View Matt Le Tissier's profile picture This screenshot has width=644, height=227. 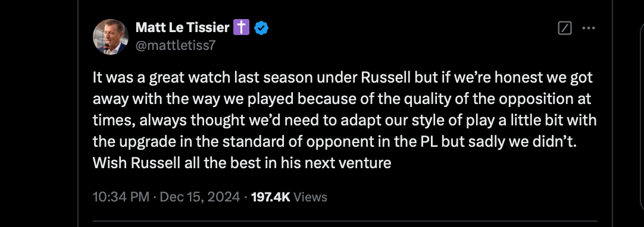coord(111,36)
